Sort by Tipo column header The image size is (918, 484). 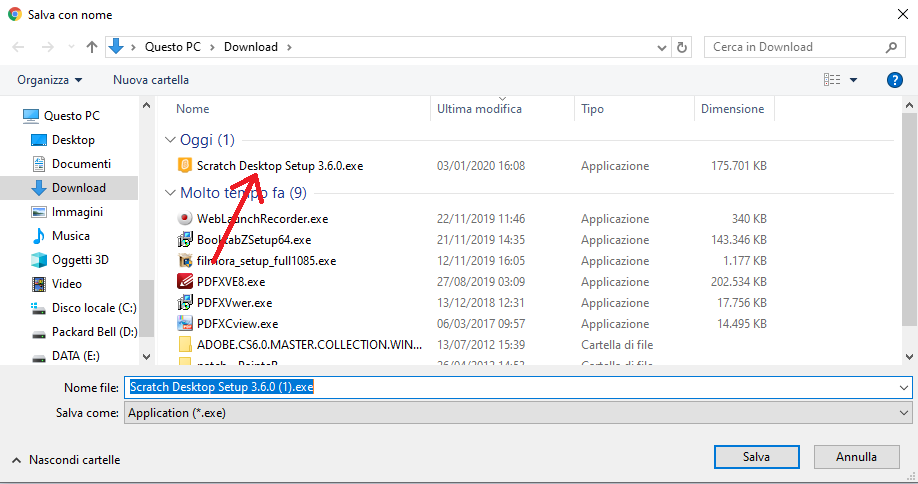click(x=592, y=109)
